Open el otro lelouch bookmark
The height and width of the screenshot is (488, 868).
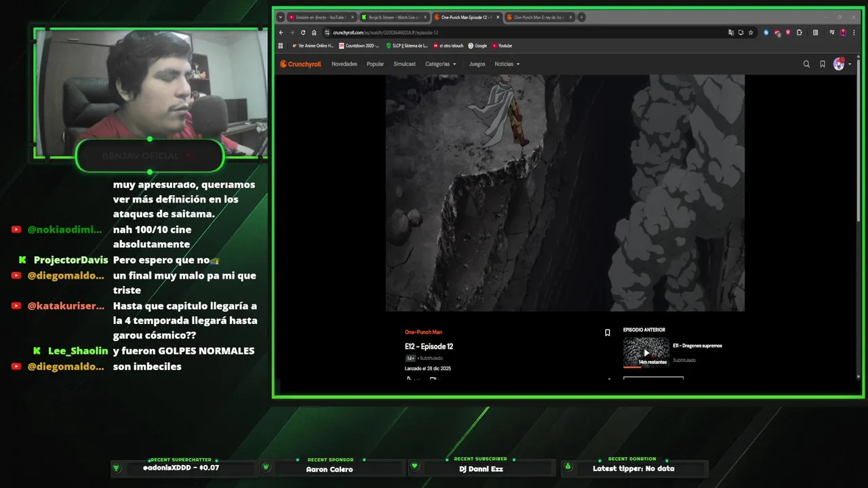point(449,46)
